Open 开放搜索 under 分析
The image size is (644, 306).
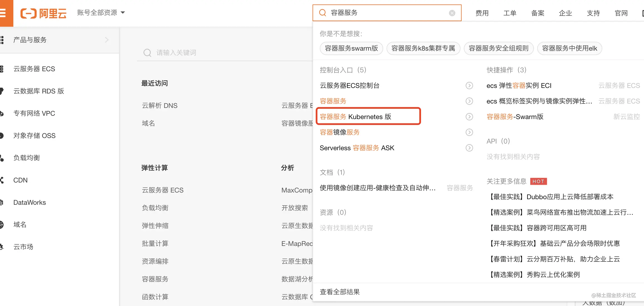[295, 208]
